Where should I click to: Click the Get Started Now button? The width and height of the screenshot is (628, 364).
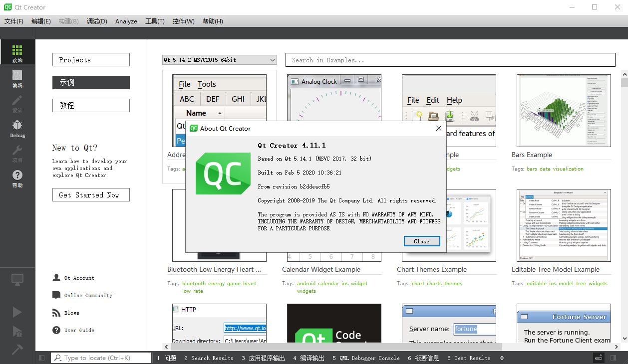(x=91, y=195)
